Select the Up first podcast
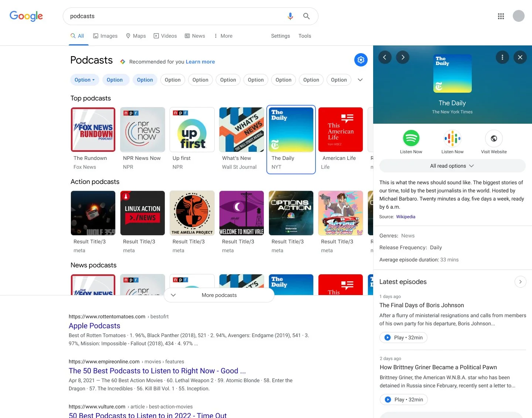 point(192,139)
